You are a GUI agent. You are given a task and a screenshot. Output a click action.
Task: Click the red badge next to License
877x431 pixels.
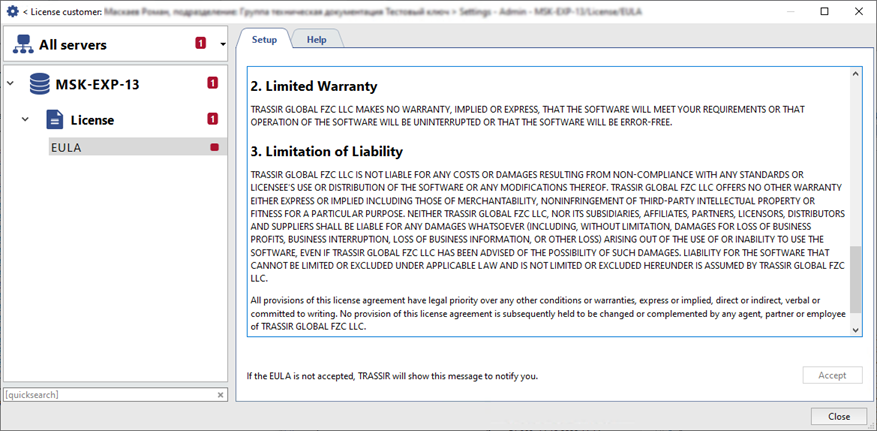[x=213, y=120]
